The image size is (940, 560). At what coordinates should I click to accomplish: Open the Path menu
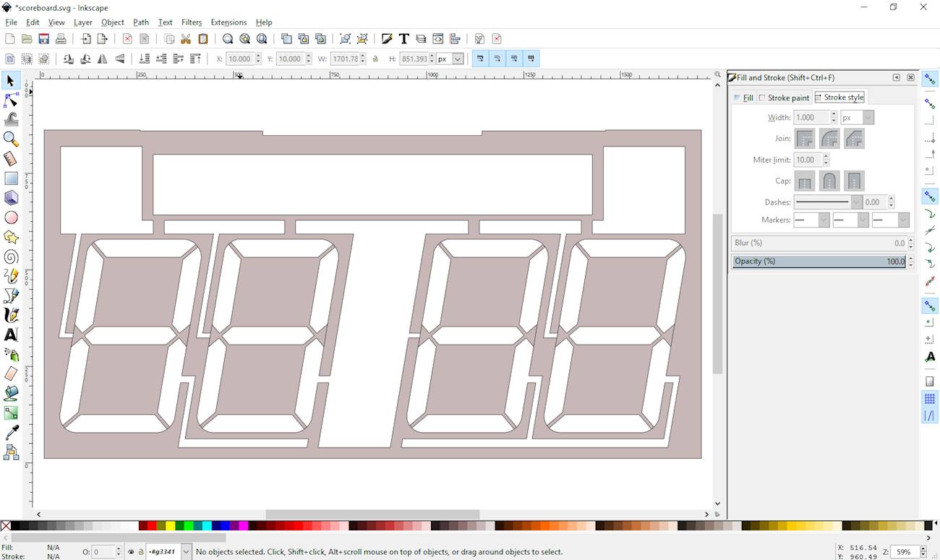141,22
